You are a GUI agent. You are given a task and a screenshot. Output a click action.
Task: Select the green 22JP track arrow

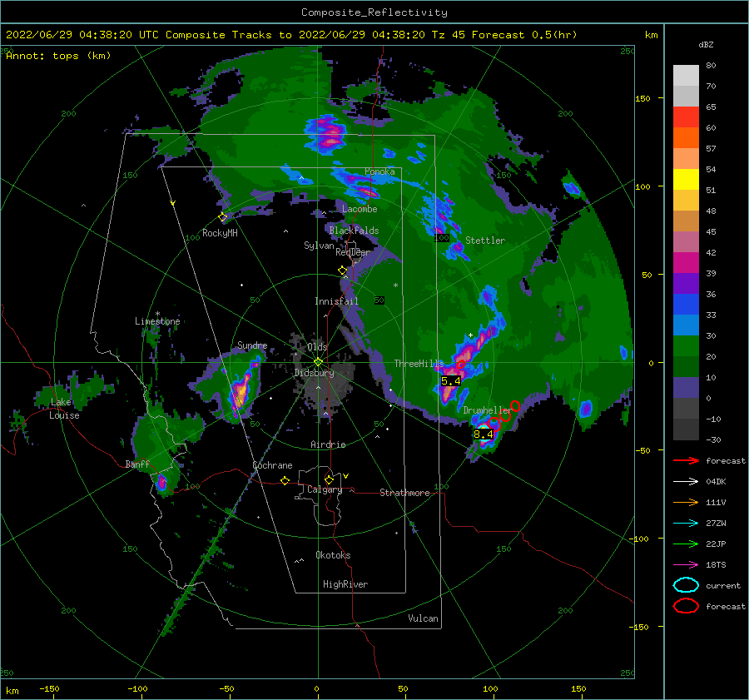pos(686,544)
